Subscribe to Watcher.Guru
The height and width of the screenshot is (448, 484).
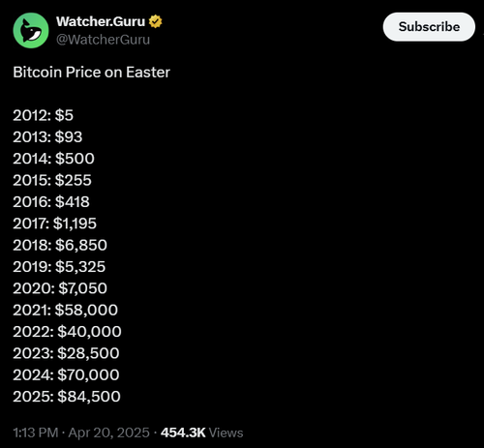[429, 27]
